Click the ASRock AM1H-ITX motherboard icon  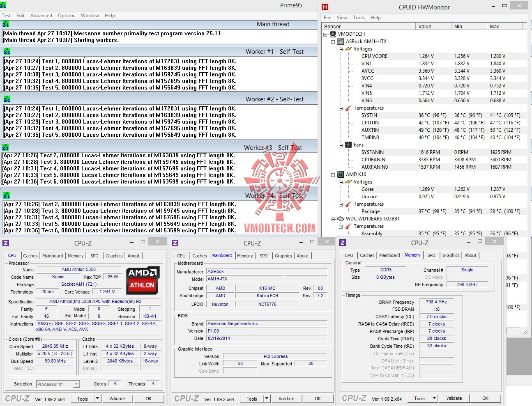pyautogui.click(x=341, y=41)
